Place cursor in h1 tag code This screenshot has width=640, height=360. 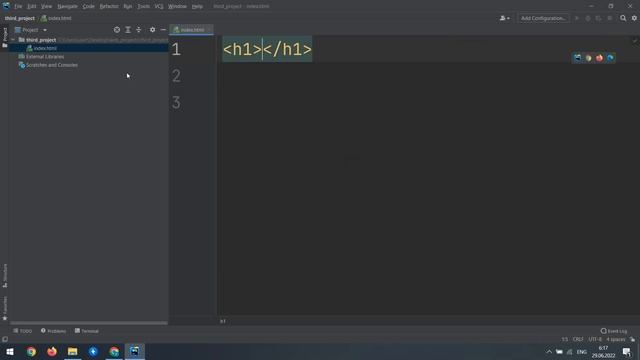pos(267,49)
